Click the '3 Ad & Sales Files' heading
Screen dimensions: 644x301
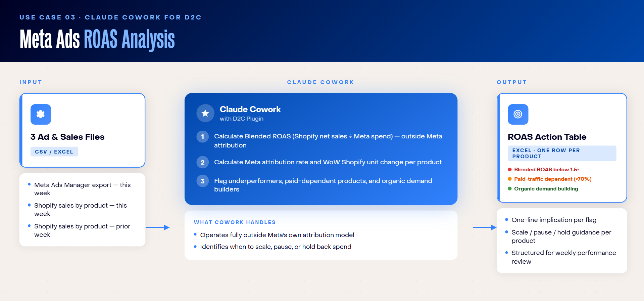pos(67,137)
